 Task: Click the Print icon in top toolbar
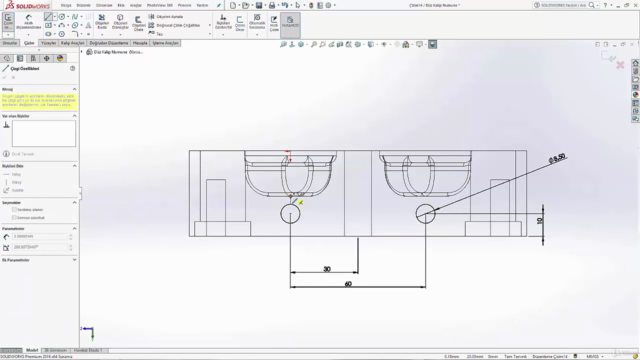click(272, 5)
